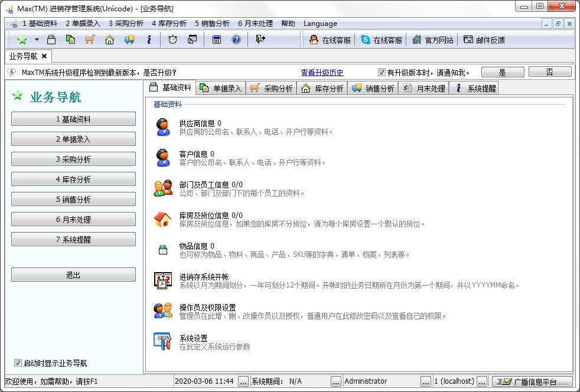Toggle 启动时显示业务导航 checkbox

tap(18, 363)
